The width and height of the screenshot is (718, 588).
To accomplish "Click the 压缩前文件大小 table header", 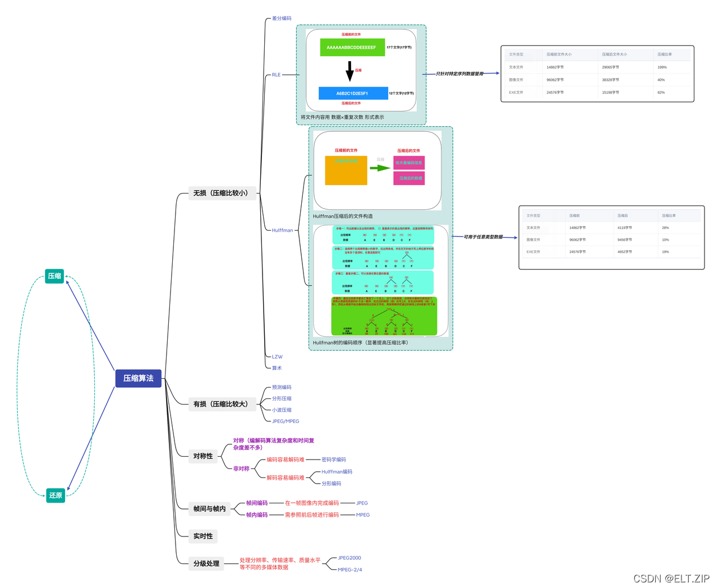I will coord(559,54).
